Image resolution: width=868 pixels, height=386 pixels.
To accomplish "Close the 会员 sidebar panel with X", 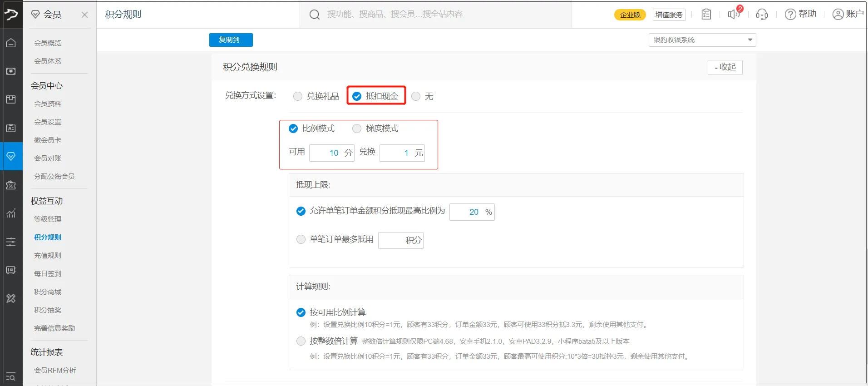I will pyautogui.click(x=84, y=15).
